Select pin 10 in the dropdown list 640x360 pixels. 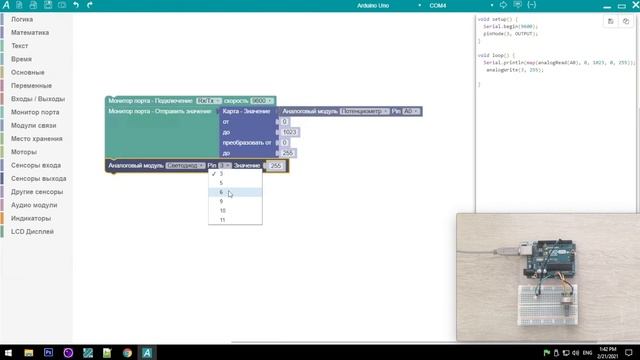pos(235,211)
